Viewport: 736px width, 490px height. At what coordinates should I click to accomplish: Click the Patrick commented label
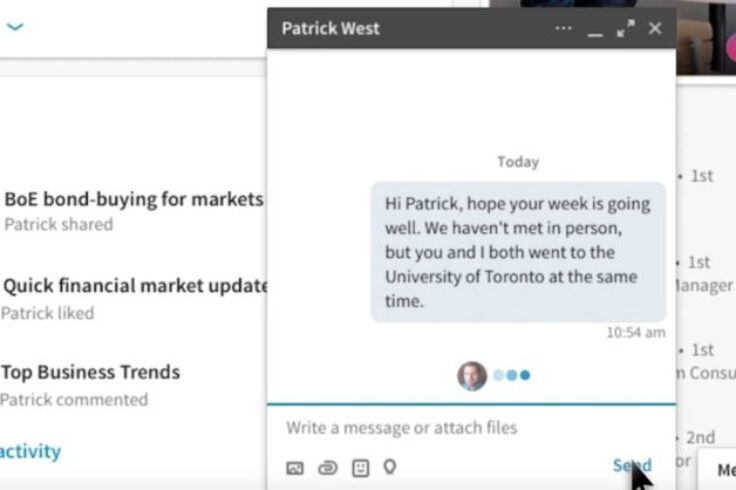[74, 399]
